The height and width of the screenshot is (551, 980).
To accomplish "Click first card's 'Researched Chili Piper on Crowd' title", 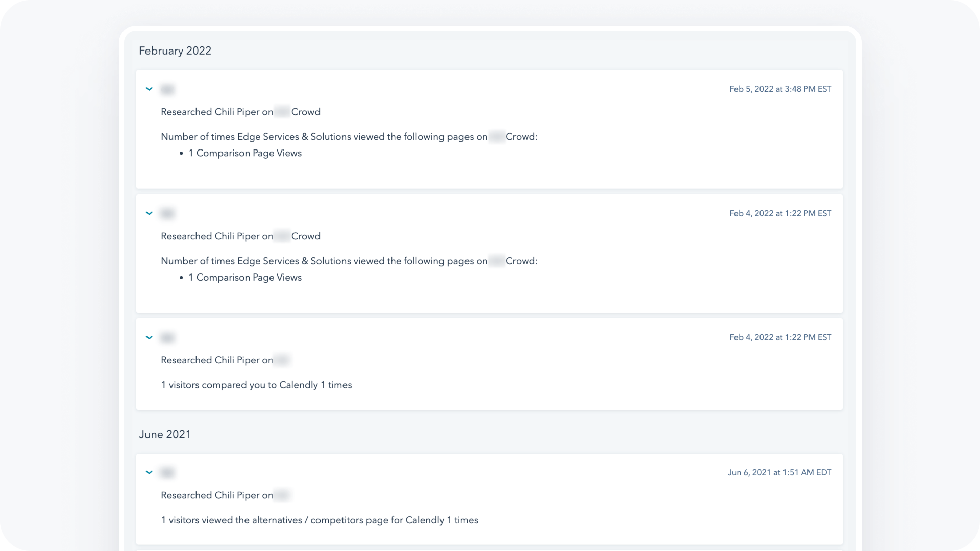I will point(240,112).
